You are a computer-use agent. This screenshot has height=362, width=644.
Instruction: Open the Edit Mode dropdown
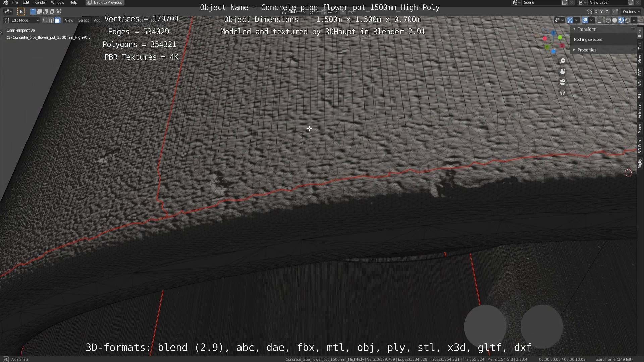[x=22, y=20]
